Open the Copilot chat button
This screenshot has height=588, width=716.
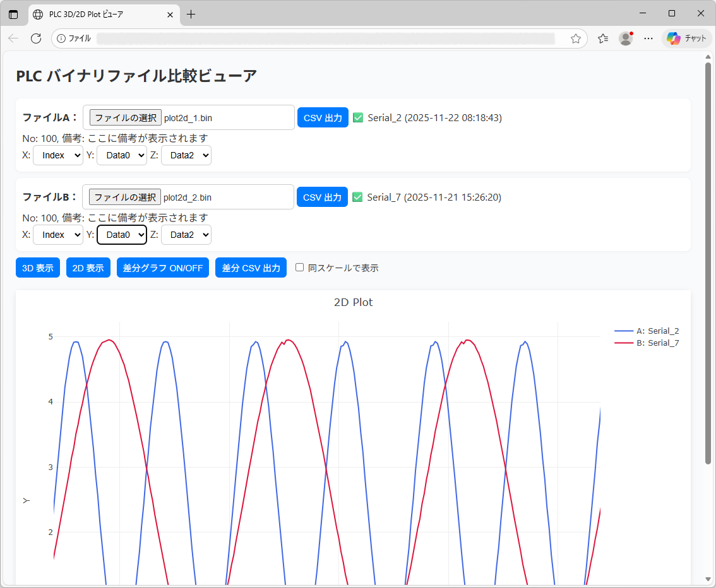coord(686,38)
